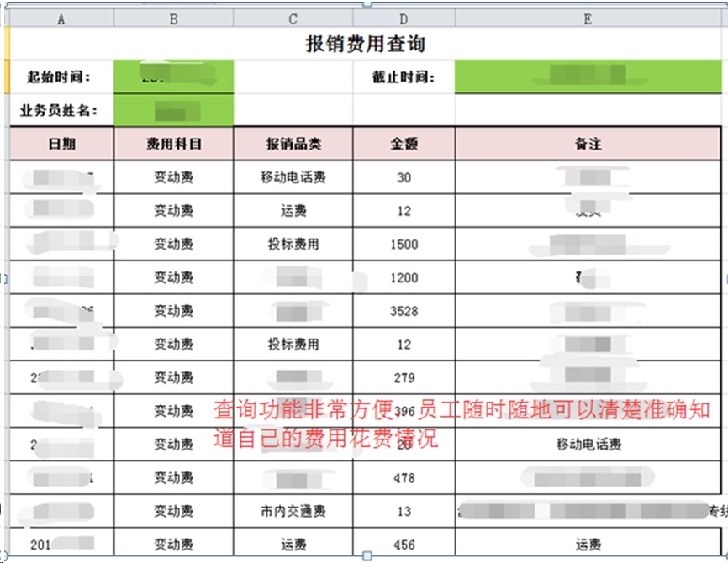Click the column E header
Image resolution: width=728 pixels, height=563 pixels.
tap(588, 19)
